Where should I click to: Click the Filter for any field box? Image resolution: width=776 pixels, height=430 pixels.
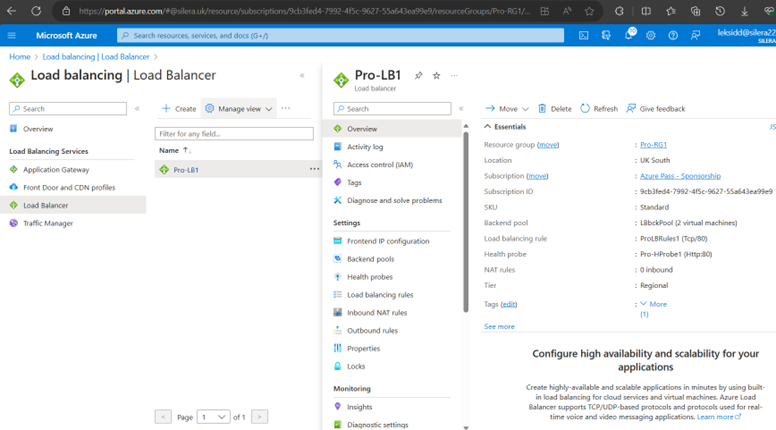coord(234,133)
